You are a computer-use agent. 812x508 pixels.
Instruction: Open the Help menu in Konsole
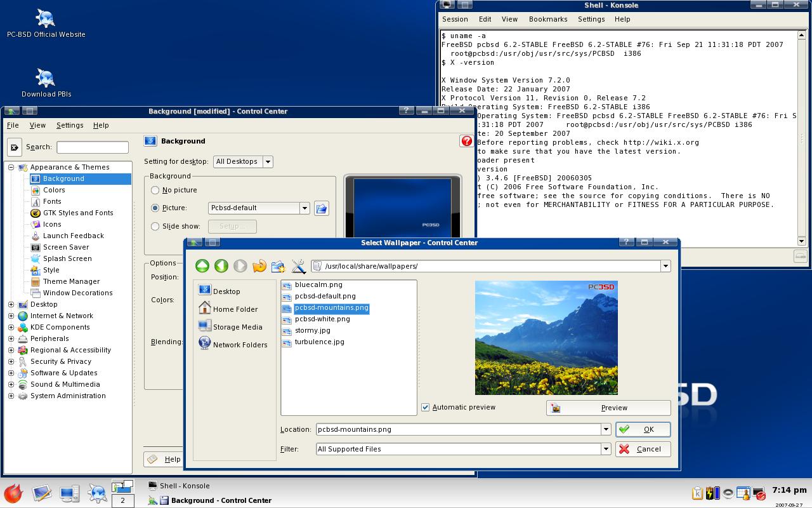coord(622,20)
